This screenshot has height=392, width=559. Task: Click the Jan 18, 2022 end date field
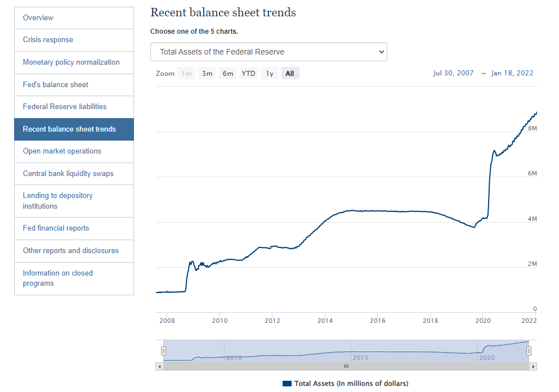[x=512, y=73]
